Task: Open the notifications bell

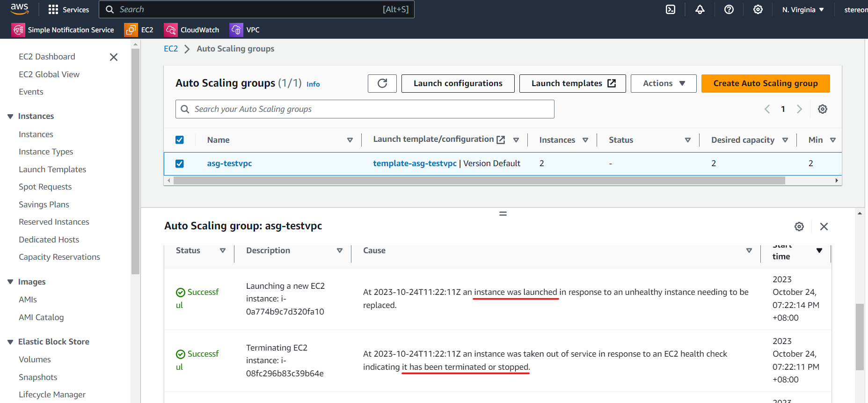Action: pyautogui.click(x=700, y=9)
